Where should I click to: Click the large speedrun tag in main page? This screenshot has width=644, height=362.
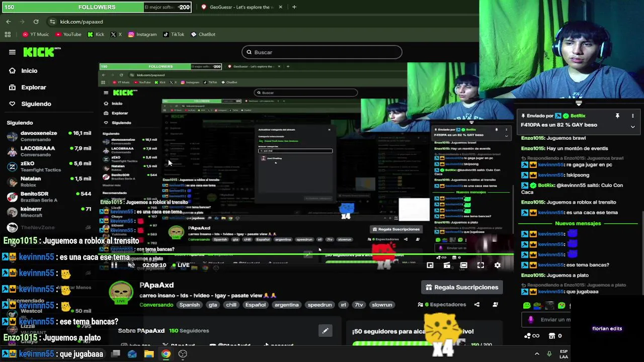(319, 305)
